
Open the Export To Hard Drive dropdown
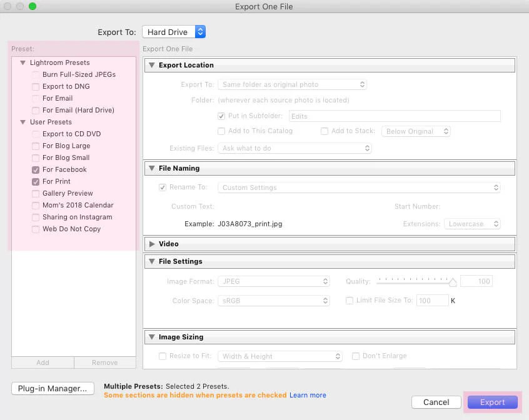click(174, 32)
